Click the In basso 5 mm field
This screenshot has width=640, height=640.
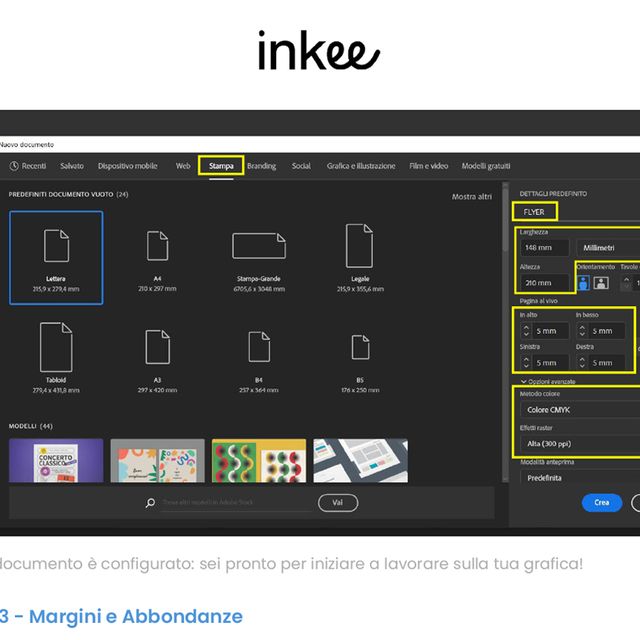(607, 331)
